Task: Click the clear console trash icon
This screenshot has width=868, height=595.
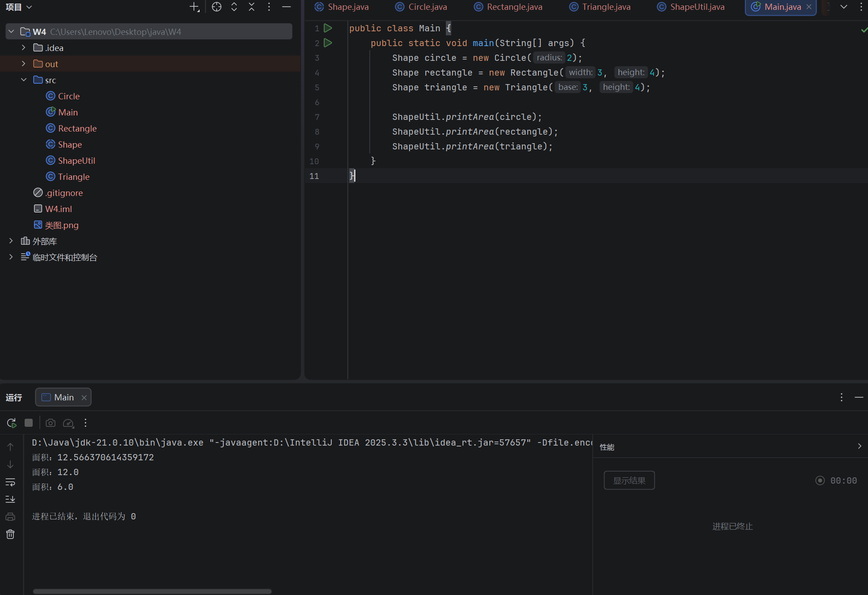Action: (10, 534)
